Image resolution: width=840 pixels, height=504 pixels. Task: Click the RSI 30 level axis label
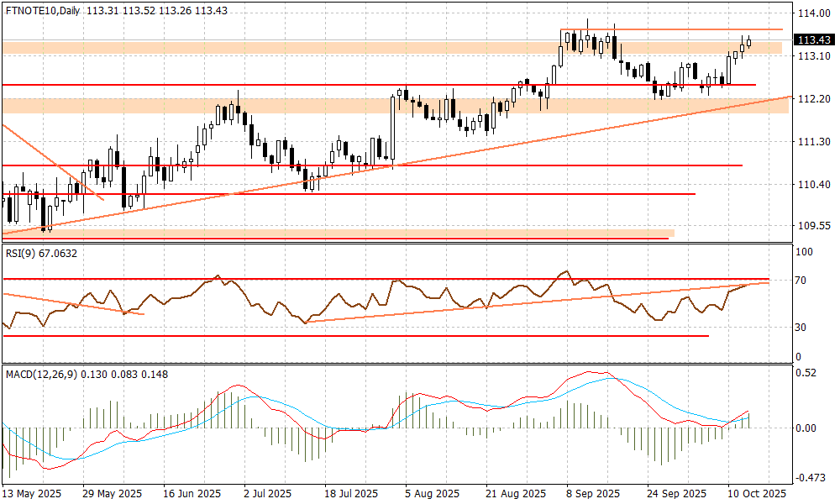(803, 328)
